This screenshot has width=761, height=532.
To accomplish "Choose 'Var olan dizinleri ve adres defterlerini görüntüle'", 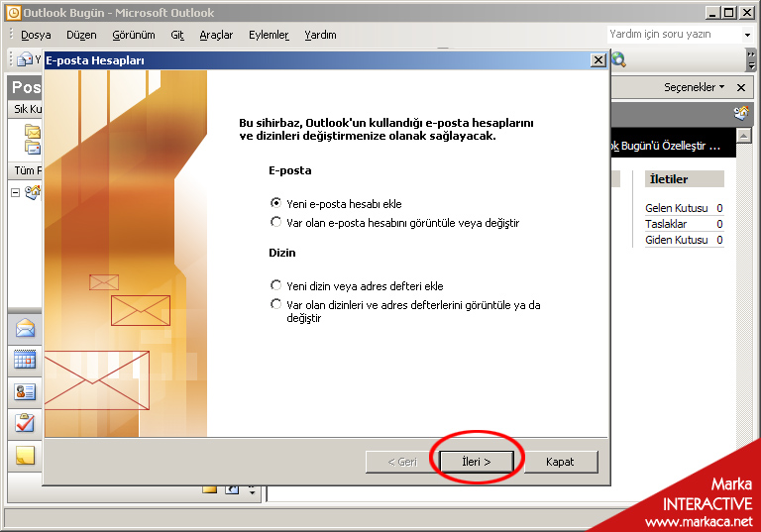I will point(405,311).
